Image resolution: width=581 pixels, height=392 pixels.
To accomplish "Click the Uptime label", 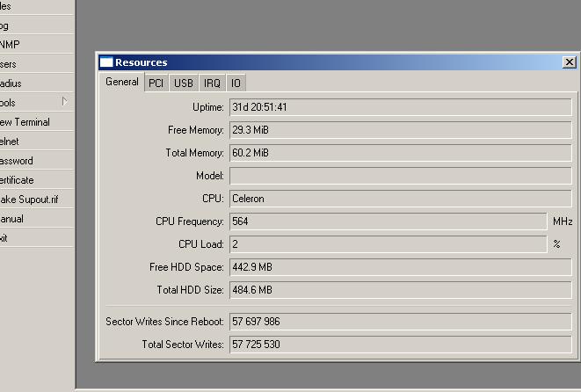I will pos(208,107).
